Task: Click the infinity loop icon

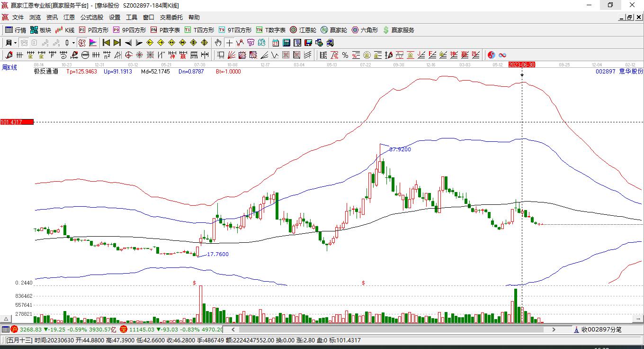Action: (502, 55)
